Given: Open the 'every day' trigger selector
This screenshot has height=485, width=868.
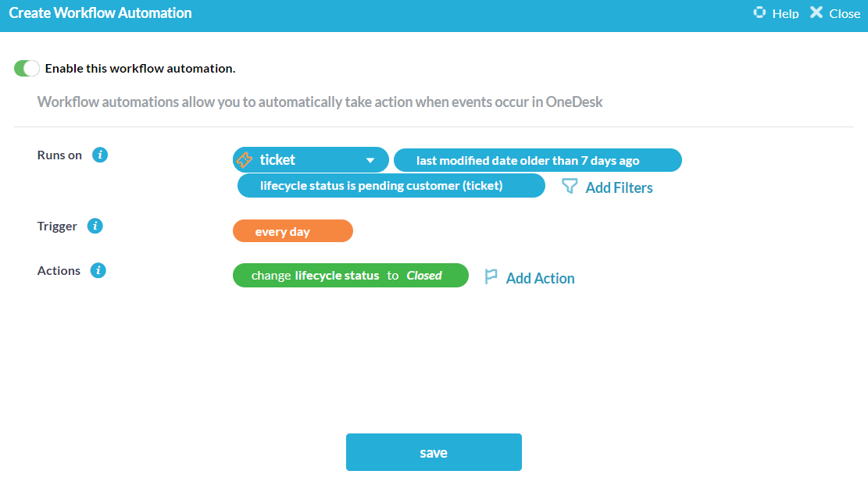Looking at the screenshot, I should click(x=293, y=232).
